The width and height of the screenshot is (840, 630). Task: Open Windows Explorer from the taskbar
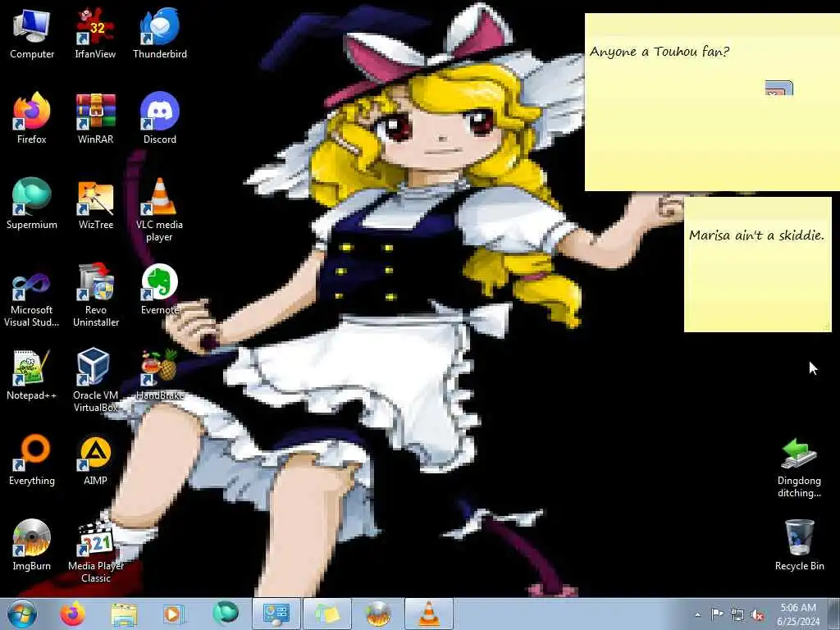point(124,614)
